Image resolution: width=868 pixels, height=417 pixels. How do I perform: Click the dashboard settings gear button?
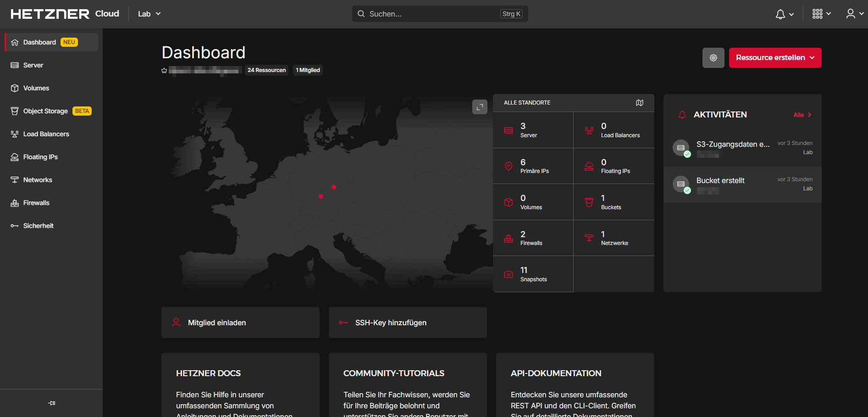click(713, 58)
